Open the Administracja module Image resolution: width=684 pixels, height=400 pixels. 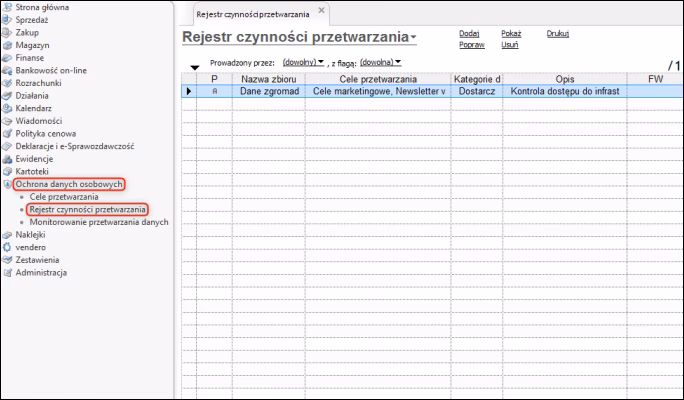(x=41, y=273)
